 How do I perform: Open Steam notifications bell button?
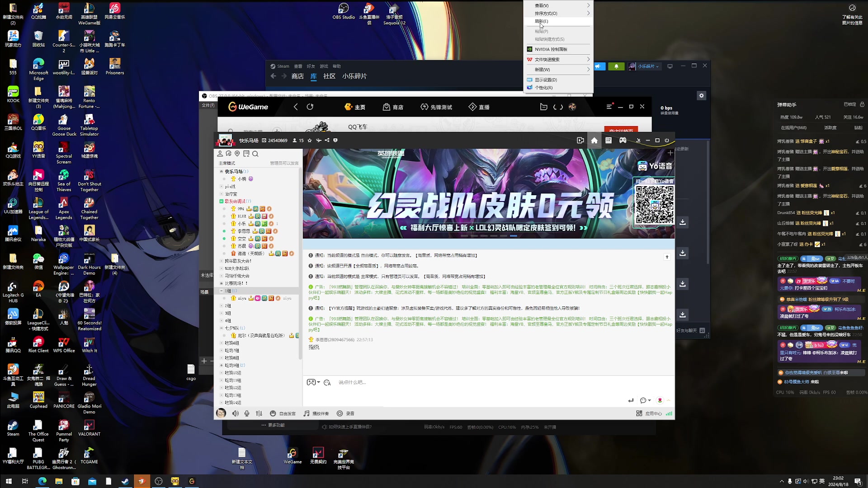(616, 66)
